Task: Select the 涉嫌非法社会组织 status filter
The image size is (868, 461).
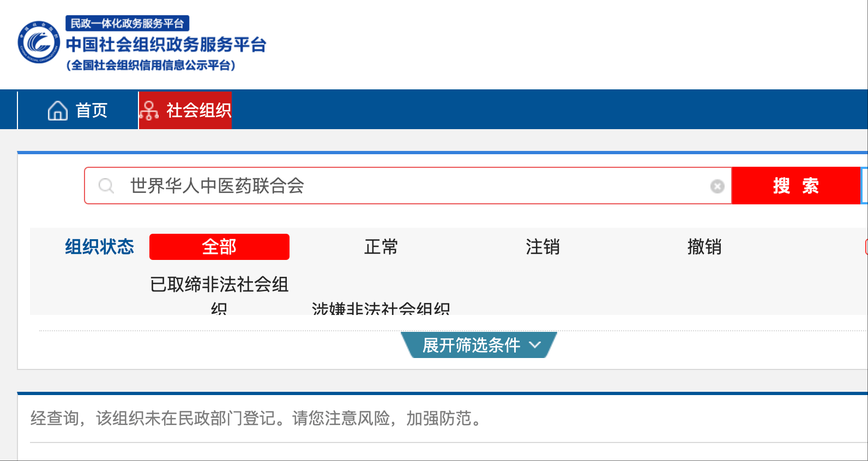Action: pyautogui.click(x=381, y=308)
